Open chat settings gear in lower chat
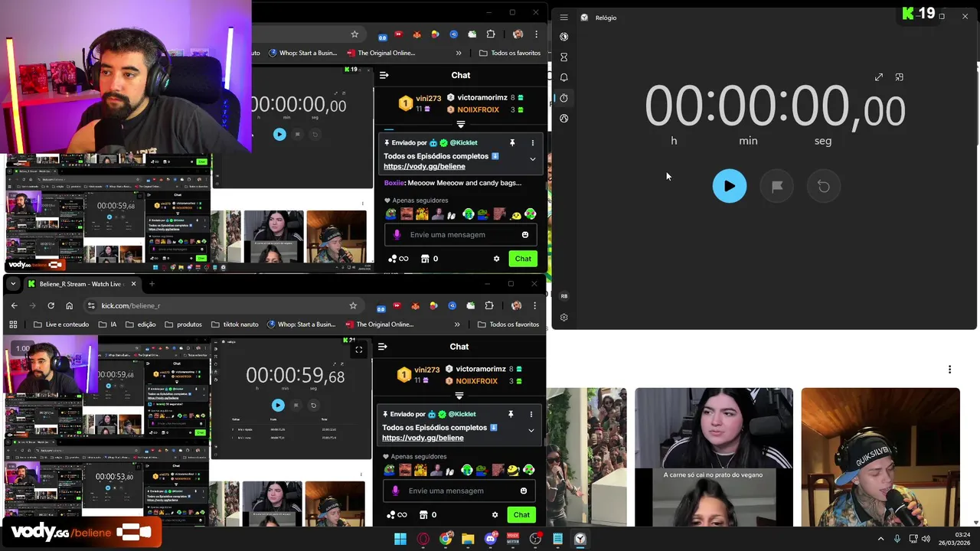The width and height of the screenshot is (980, 551). [495, 515]
